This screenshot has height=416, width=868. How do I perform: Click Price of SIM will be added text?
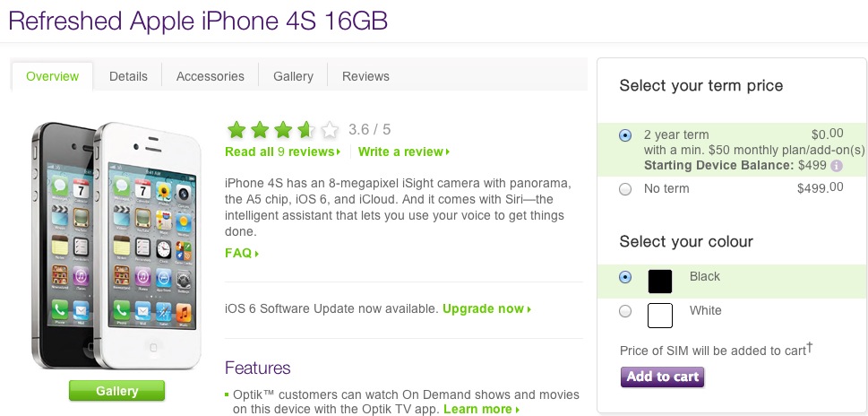(x=716, y=350)
